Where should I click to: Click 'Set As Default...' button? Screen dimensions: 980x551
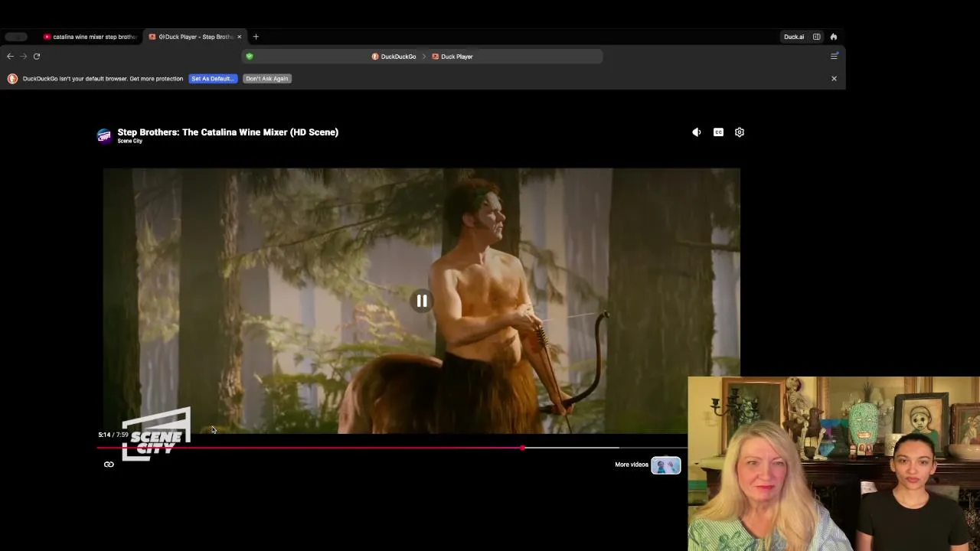(213, 79)
